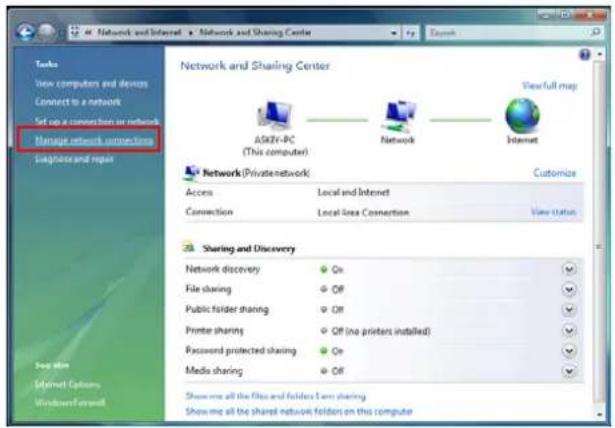The height and width of the screenshot is (428, 615).
Task: Open View computers and devices
Action: click(x=91, y=84)
